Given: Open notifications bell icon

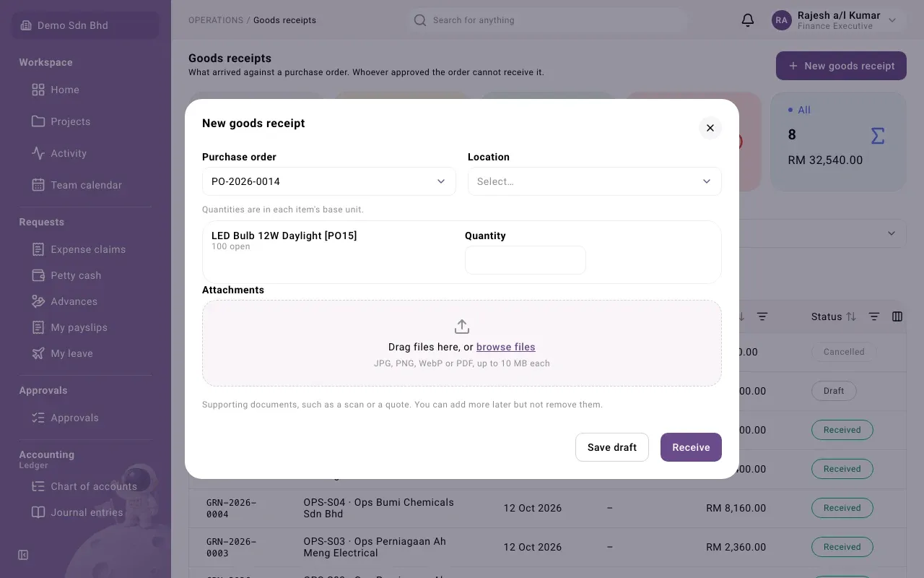Looking at the screenshot, I should (748, 20).
